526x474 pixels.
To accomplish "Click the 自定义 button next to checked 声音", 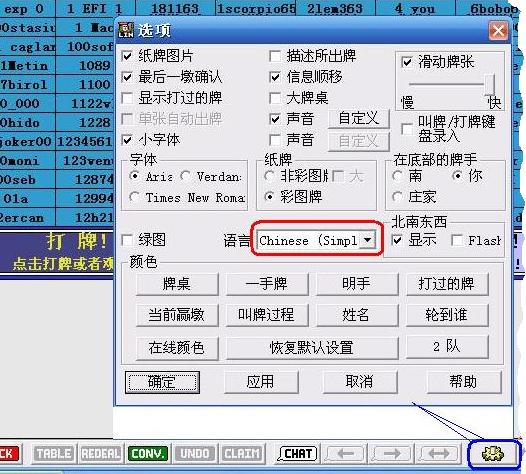I will point(359,118).
